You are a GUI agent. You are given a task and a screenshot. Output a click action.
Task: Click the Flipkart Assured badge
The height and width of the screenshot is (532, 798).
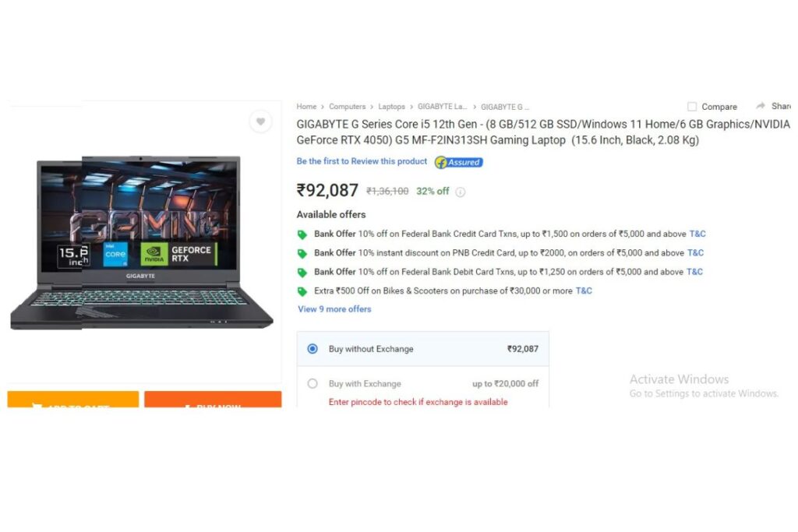pos(458,162)
